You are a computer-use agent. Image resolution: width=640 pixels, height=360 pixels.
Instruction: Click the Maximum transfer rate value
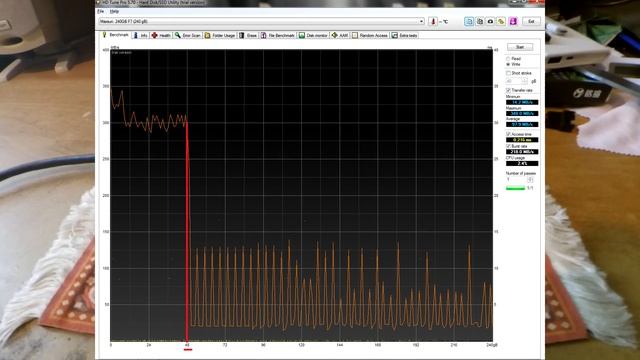coord(522,113)
